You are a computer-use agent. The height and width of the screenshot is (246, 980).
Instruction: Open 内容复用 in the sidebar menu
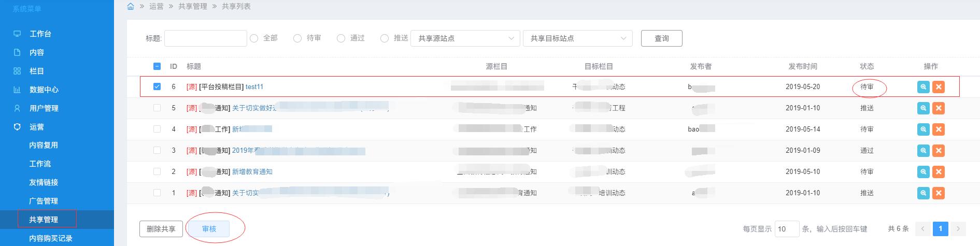point(44,145)
